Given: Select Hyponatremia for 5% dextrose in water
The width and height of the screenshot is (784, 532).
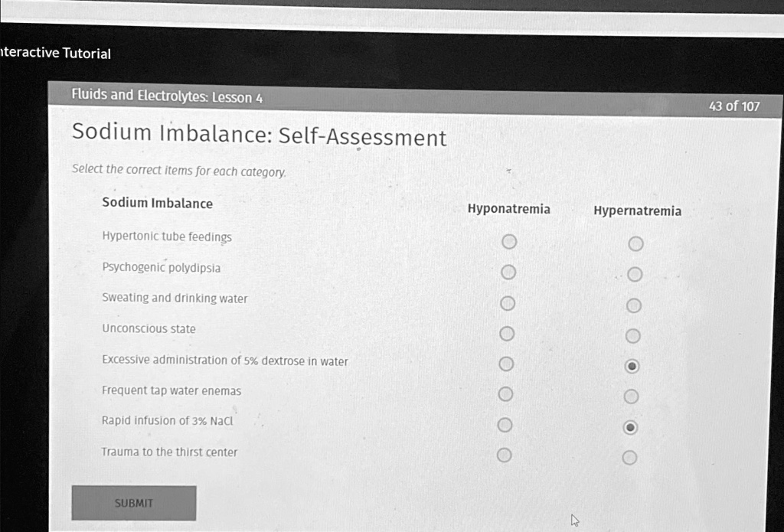Looking at the screenshot, I should [506, 364].
